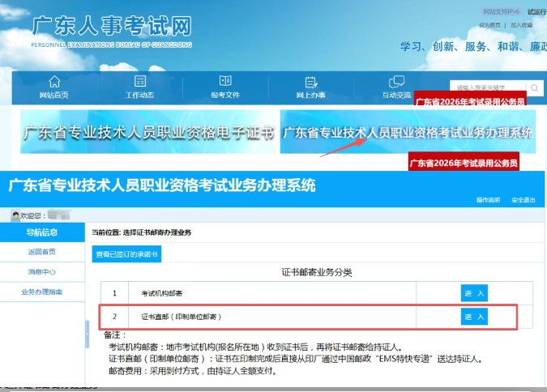The height and width of the screenshot is (392, 547).
Task: Click the user avatar icon beside 欢迎您
Action: tap(15, 215)
